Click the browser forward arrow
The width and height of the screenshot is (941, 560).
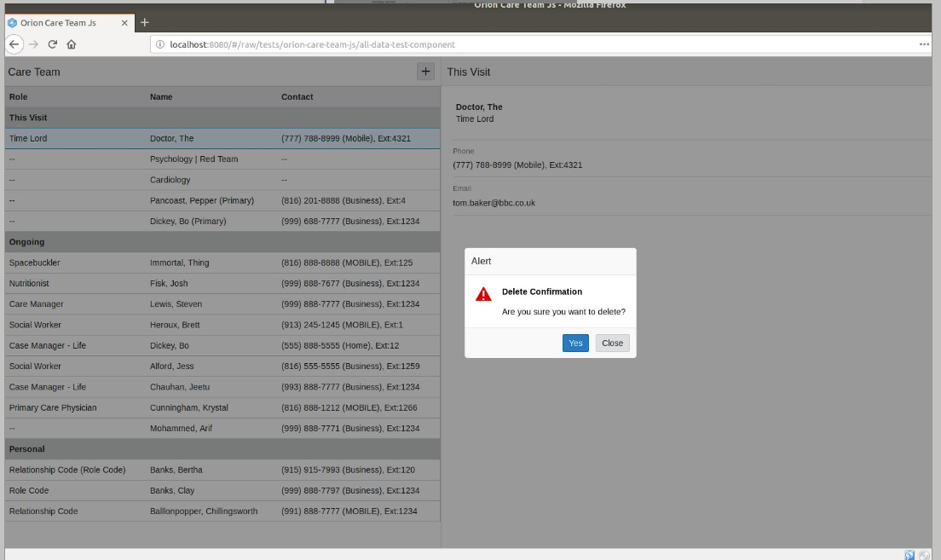pos(35,44)
